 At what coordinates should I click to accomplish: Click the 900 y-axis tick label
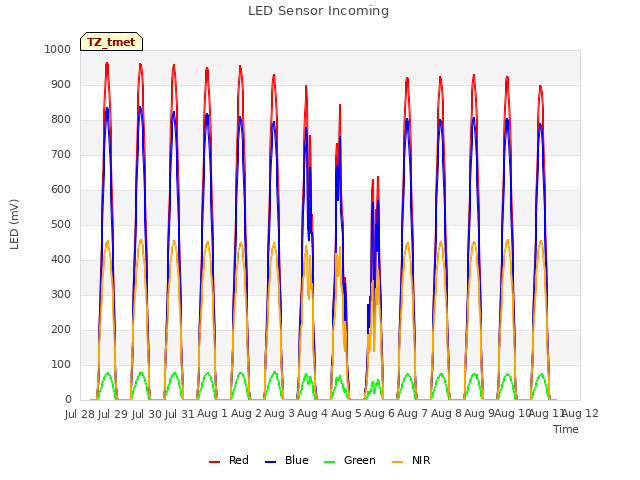(x=61, y=84)
